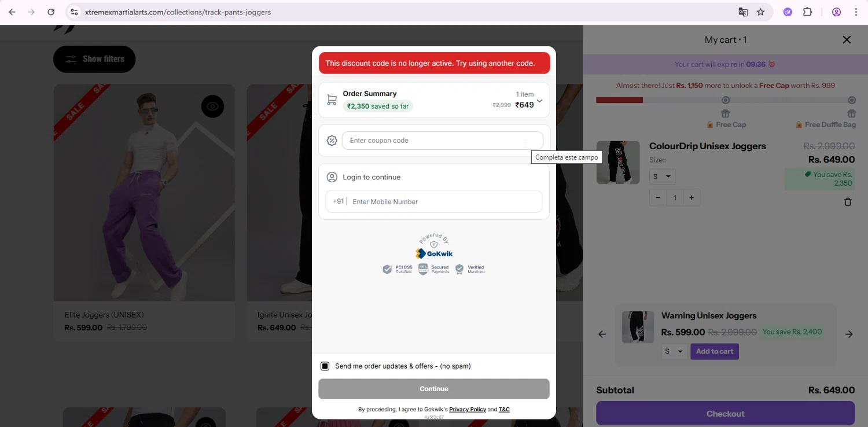The image size is (868, 427).
Task: Click the free gift progress bar
Action: 726,100
